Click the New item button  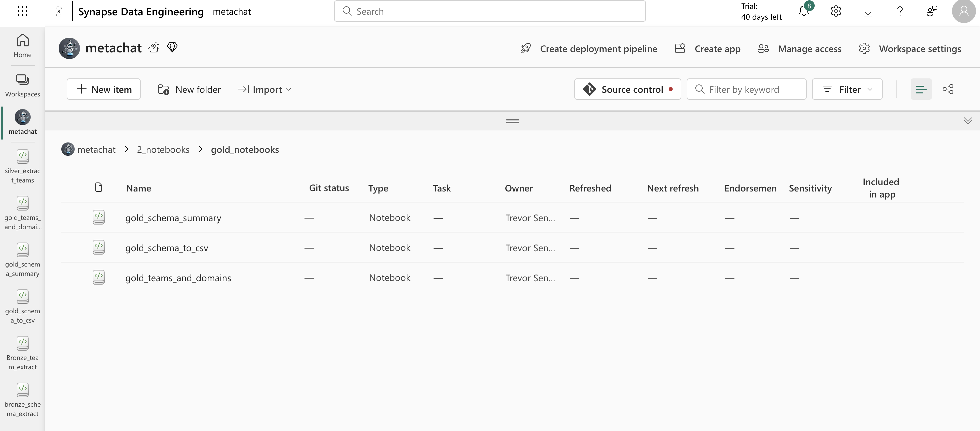click(103, 89)
